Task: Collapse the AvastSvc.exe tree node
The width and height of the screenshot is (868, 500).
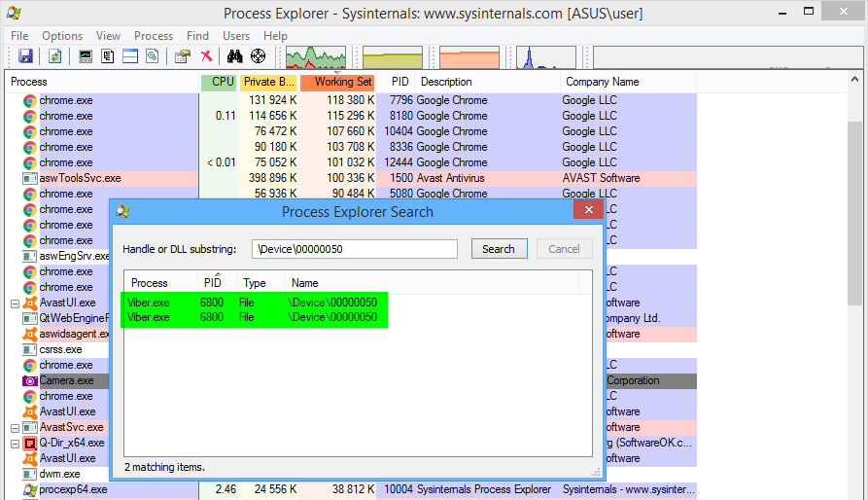Action: 15,428
